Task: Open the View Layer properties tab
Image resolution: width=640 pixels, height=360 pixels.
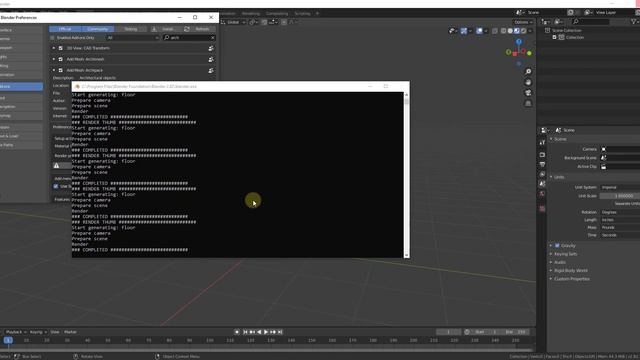Action: [x=542, y=174]
